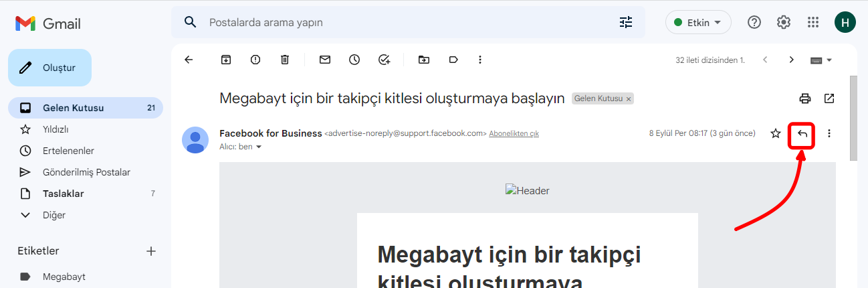The width and height of the screenshot is (868, 288).
Task: Open the input tools keyboard dropdown
Action: point(821,60)
